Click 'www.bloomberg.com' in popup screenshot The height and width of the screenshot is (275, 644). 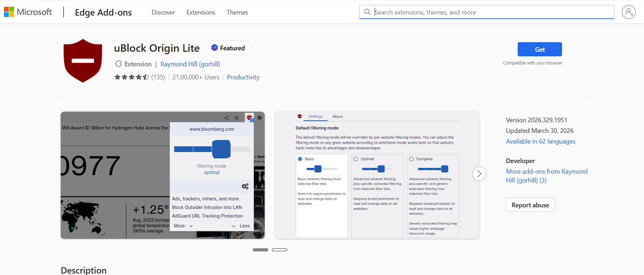coord(212,129)
